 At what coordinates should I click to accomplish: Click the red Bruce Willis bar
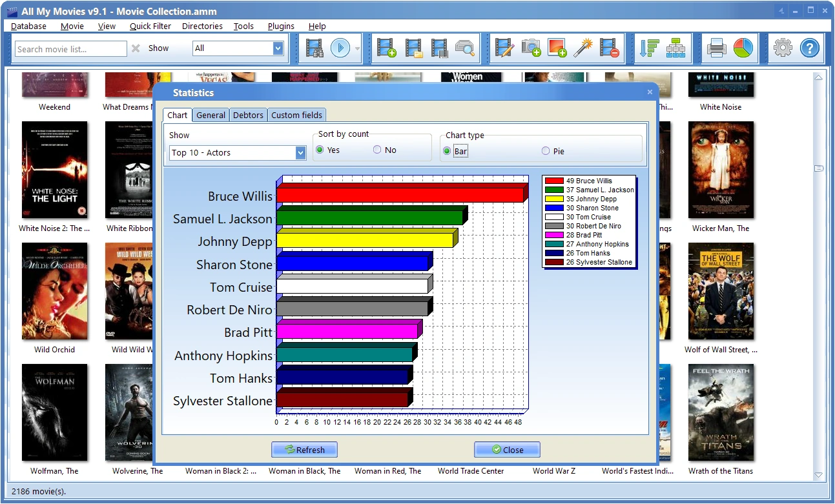pos(400,195)
